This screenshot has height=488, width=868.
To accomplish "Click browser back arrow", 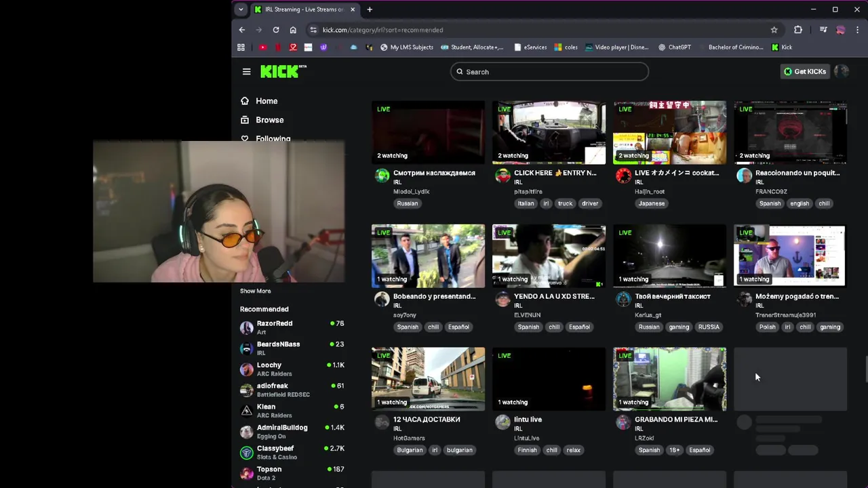I will (242, 30).
